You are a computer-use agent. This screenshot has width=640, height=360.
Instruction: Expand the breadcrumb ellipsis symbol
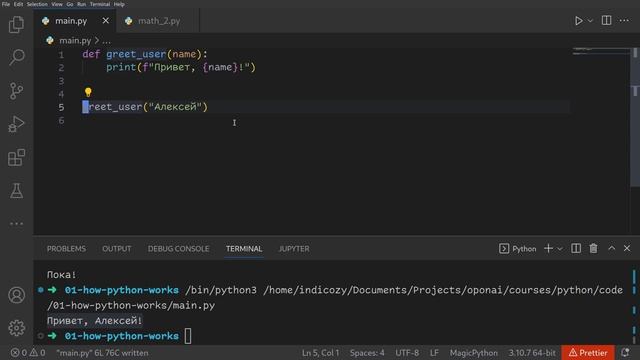click(x=107, y=40)
